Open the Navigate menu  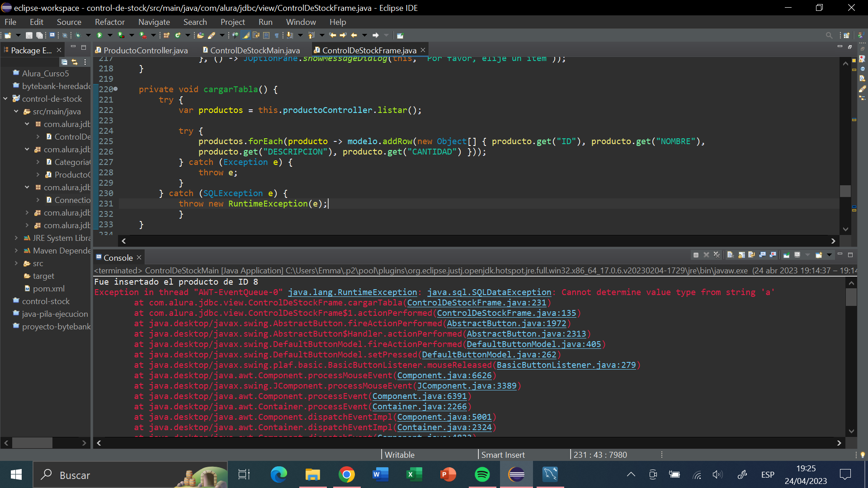click(x=154, y=22)
